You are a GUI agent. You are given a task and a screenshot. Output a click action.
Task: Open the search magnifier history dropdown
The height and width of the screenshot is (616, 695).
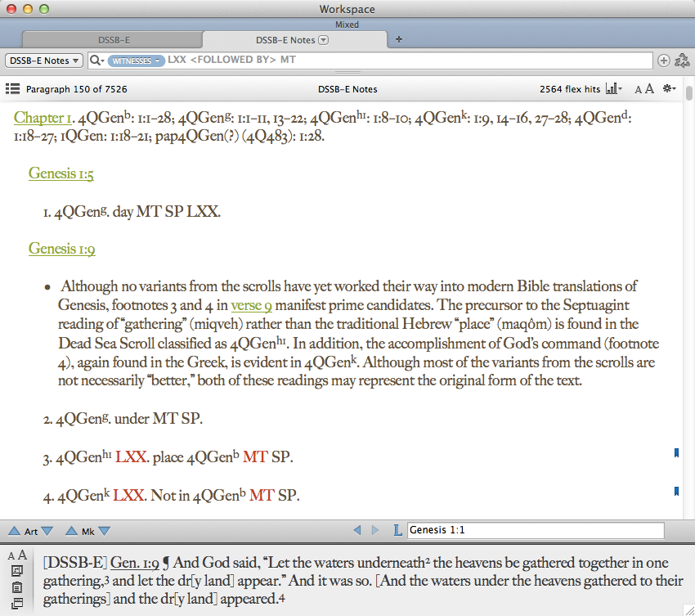pyautogui.click(x=96, y=61)
